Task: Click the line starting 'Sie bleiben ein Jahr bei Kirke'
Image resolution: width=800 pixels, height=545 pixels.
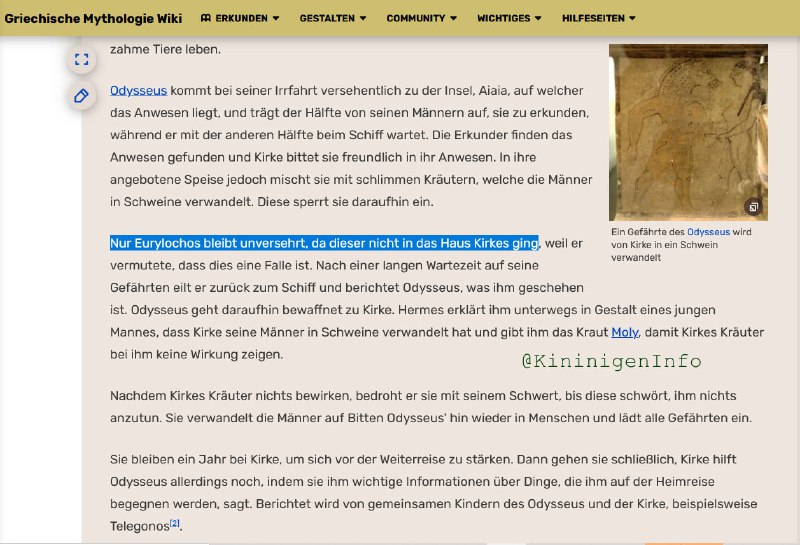Action: click(x=423, y=459)
